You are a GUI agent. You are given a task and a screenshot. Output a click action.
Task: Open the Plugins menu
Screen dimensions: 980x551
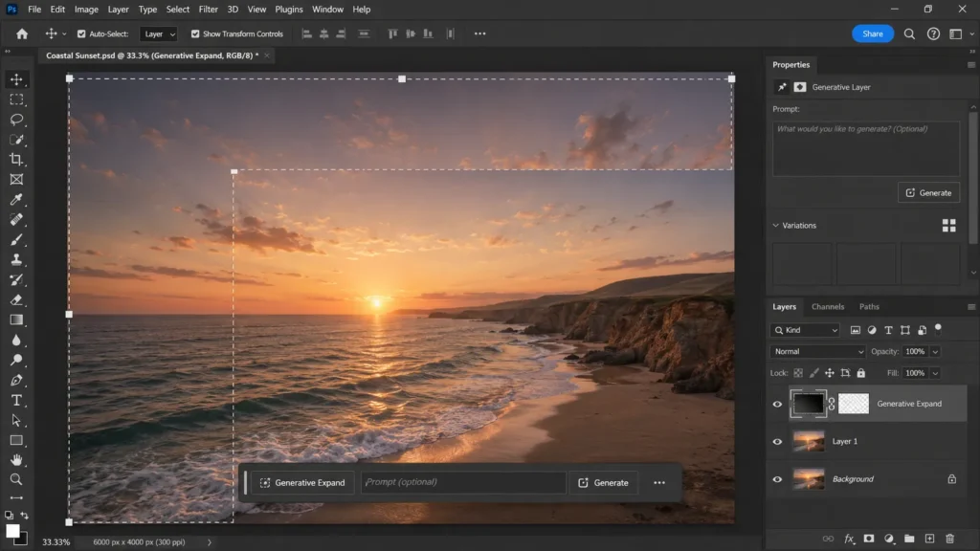pyautogui.click(x=289, y=10)
